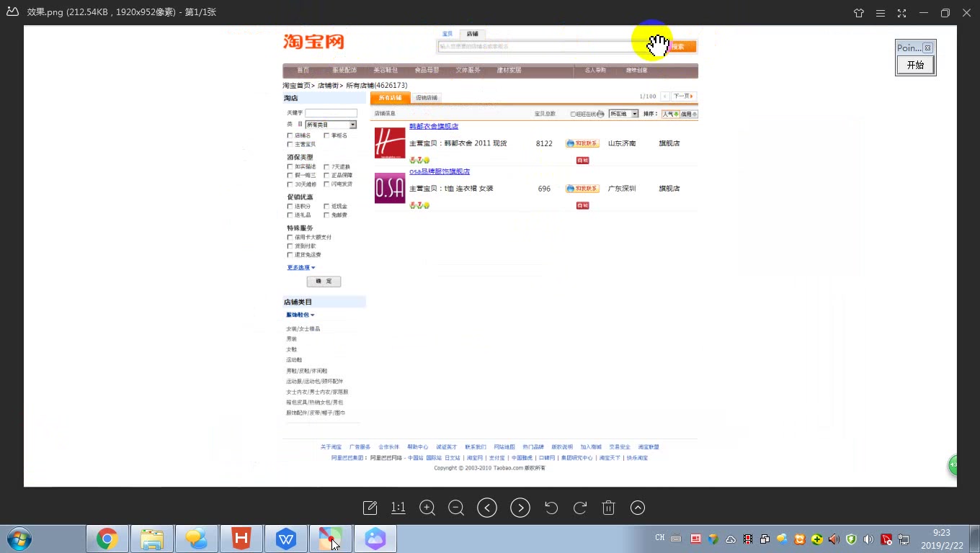Viewport: 980px width, 553px height.
Task: Rotate image clockwise
Action: [x=580, y=508]
